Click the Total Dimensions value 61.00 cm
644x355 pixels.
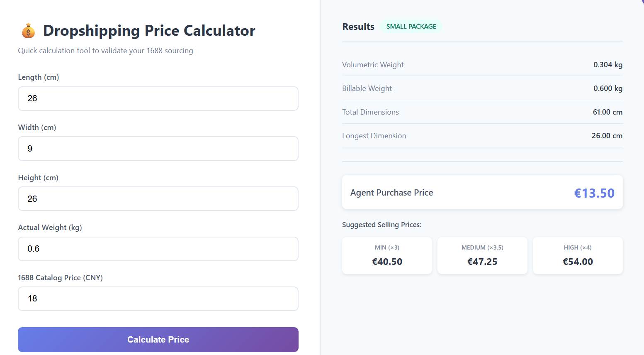pyautogui.click(x=607, y=112)
